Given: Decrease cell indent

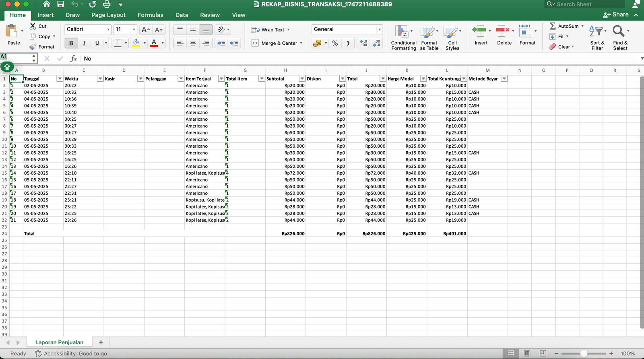Looking at the screenshot, I should pos(221,43).
